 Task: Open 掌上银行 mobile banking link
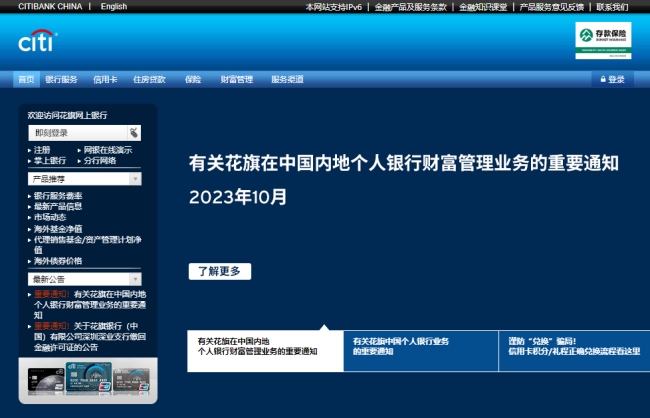point(50,160)
